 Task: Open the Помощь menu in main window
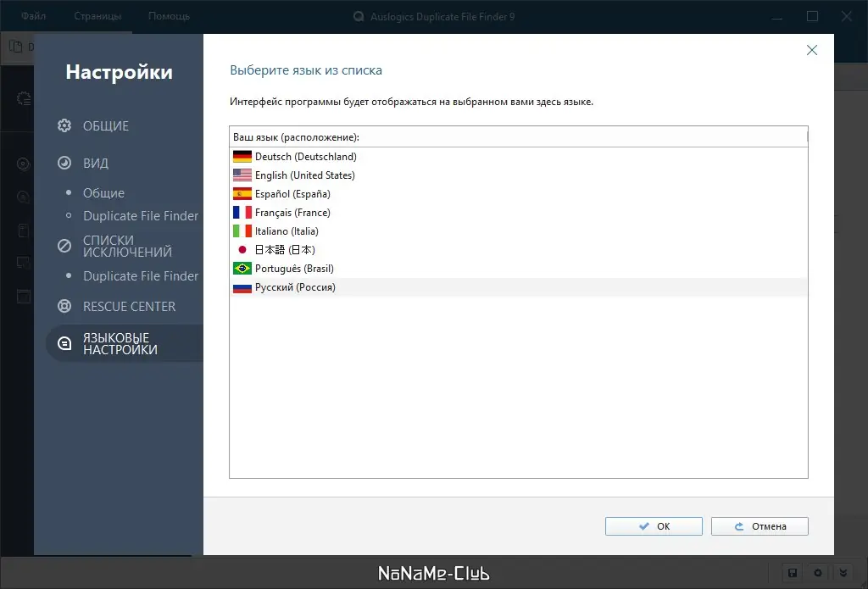pos(169,16)
